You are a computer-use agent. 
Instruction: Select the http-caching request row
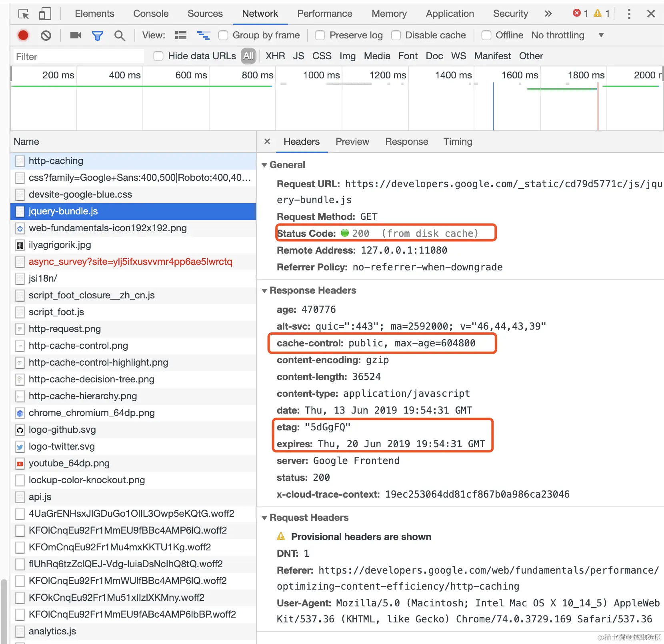133,161
